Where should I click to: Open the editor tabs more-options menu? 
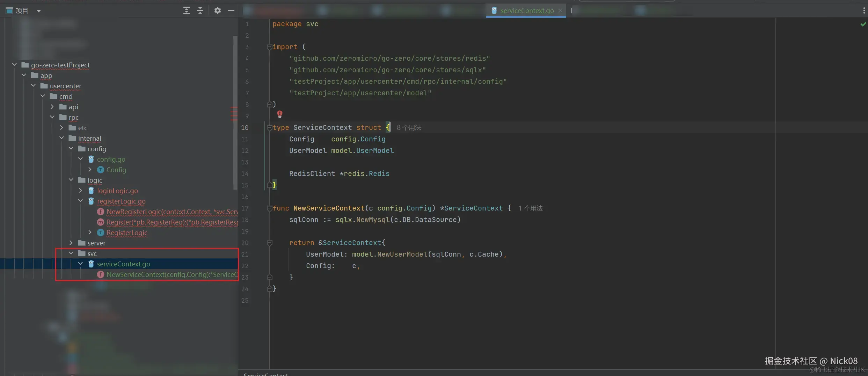click(x=864, y=10)
